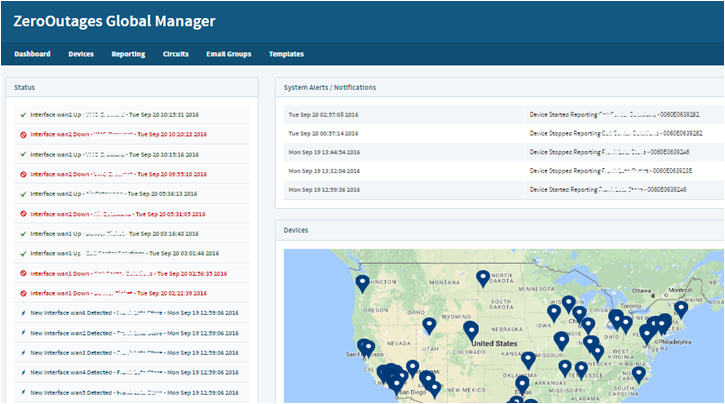Click the check icon for wan2 Up at 10:15:16
Viewport: 725px width, 404px height.
coord(23,154)
